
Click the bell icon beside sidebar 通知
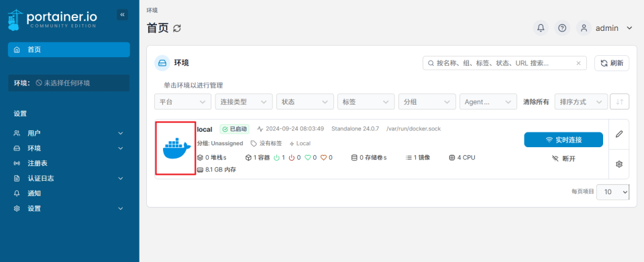[17, 193]
